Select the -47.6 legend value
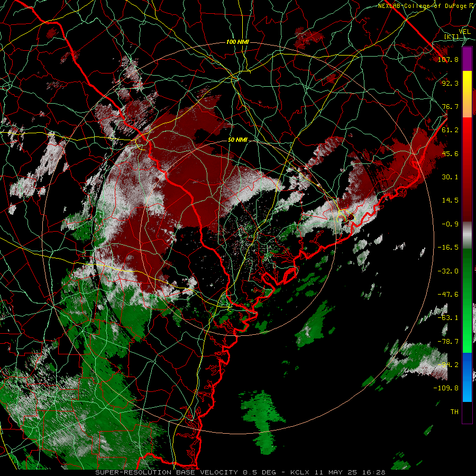 [448, 295]
